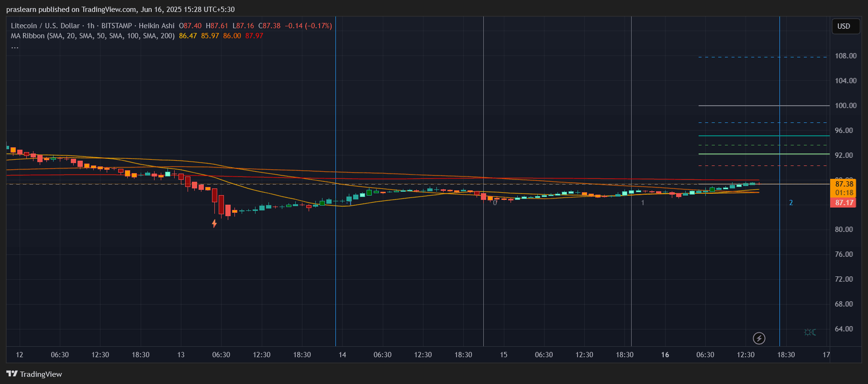Click the date 16 on time axis

click(x=665, y=355)
